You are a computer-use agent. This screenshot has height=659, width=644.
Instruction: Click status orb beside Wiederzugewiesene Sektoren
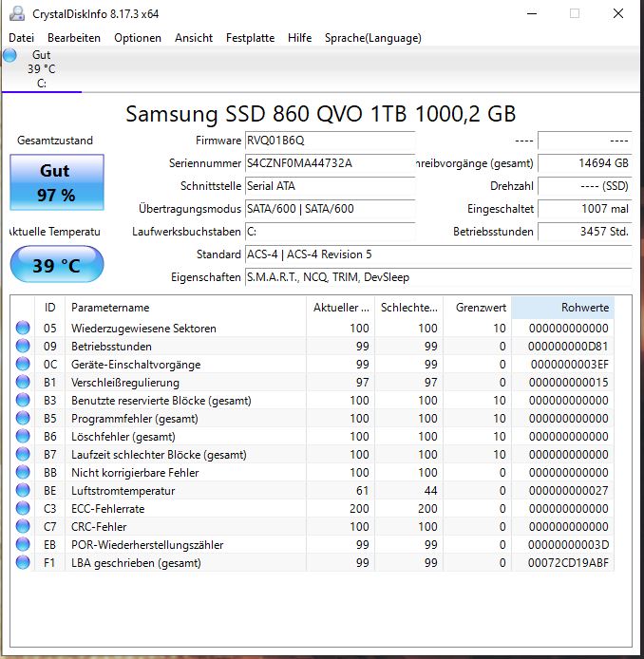click(23, 329)
